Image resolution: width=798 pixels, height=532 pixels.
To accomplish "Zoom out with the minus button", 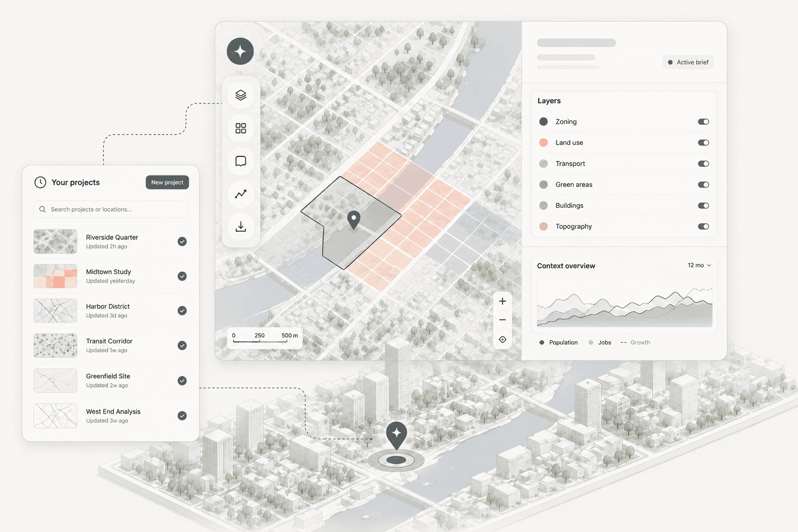I will click(502, 320).
